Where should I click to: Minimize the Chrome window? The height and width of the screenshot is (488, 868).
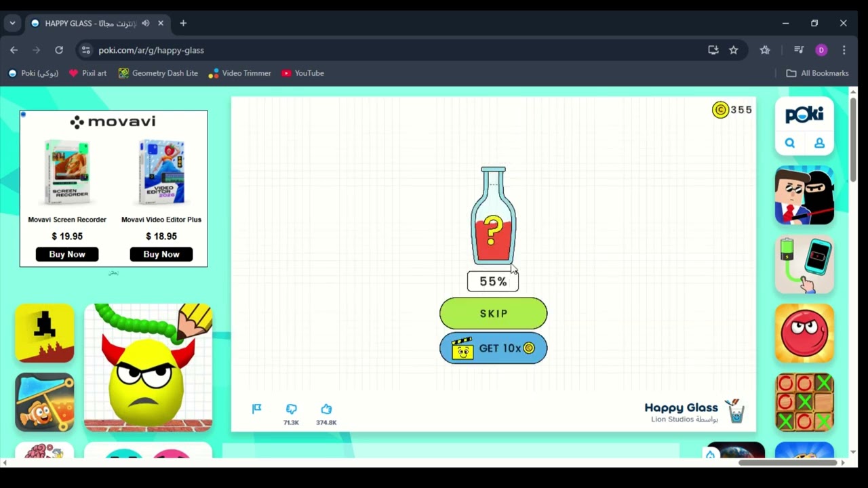[785, 23]
